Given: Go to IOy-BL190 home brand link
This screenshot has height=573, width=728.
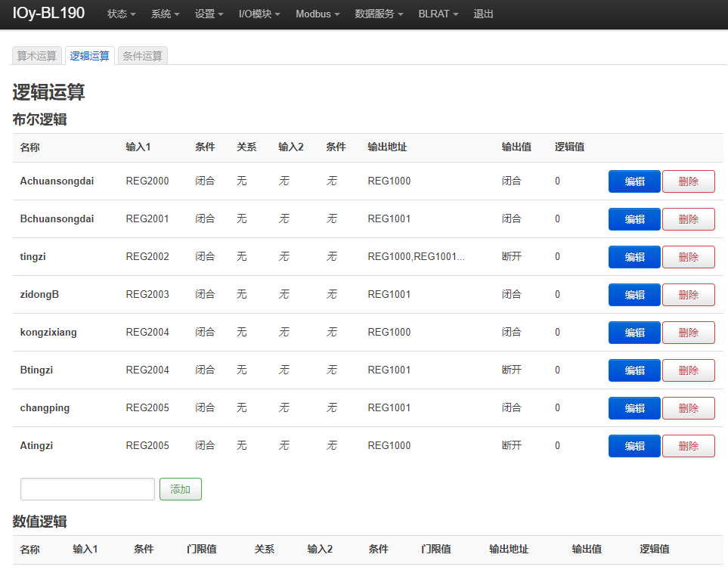Looking at the screenshot, I should point(48,13).
